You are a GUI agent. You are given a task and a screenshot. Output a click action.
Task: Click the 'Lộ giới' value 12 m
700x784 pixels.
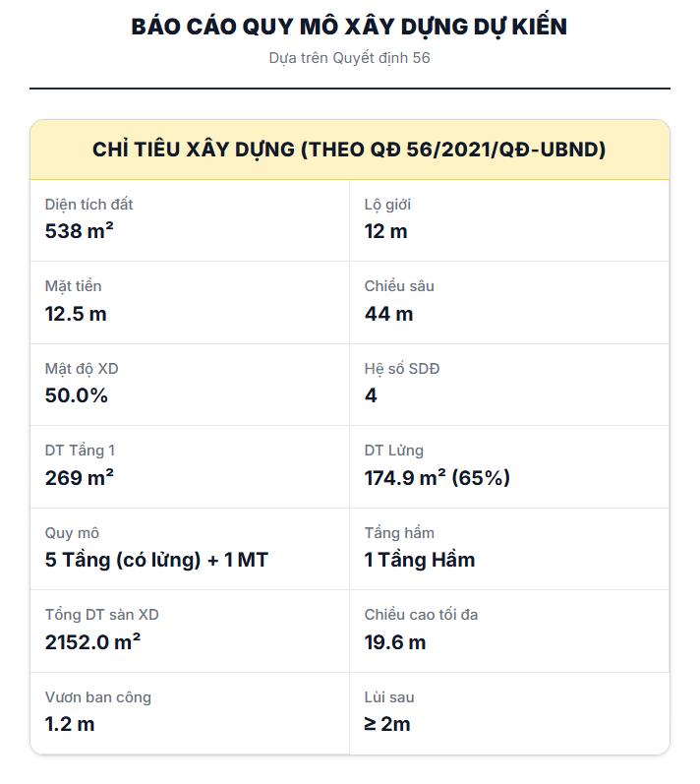385,231
